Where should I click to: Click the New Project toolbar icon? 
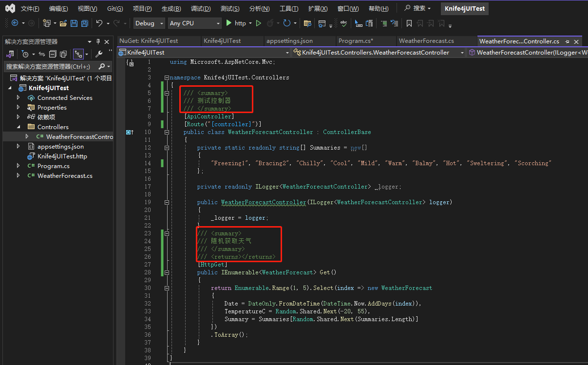[47, 23]
